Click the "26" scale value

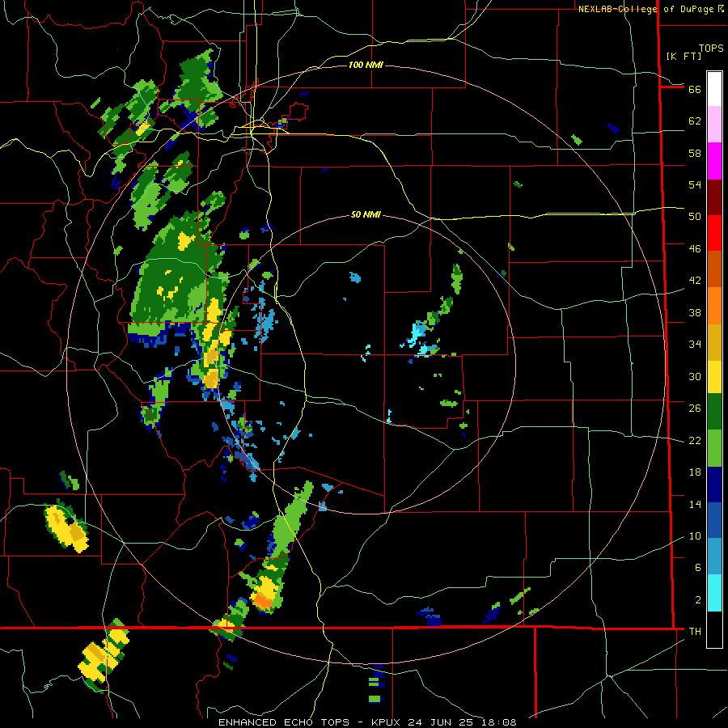(695, 408)
